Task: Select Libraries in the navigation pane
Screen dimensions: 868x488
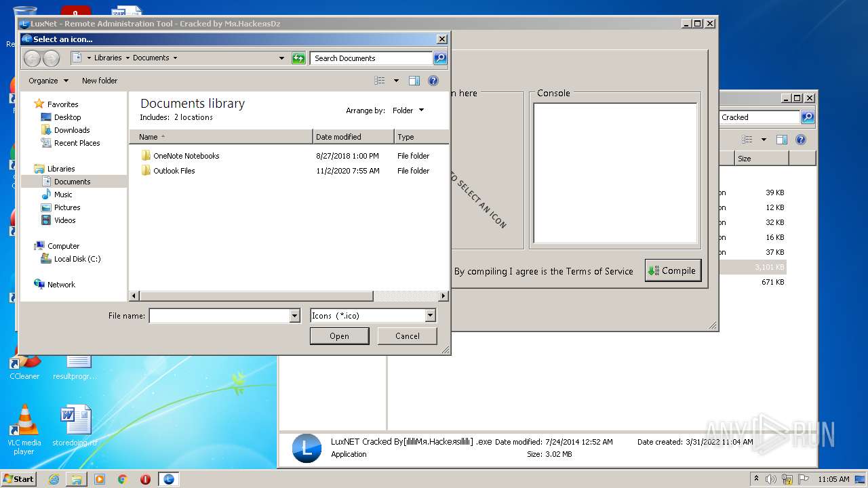Action: (x=61, y=169)
